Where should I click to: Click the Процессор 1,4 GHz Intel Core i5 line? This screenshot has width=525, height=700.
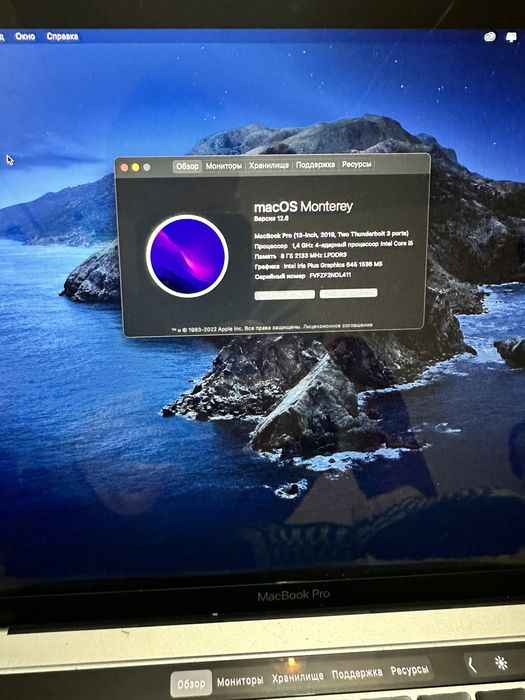(x=333, y=245)
